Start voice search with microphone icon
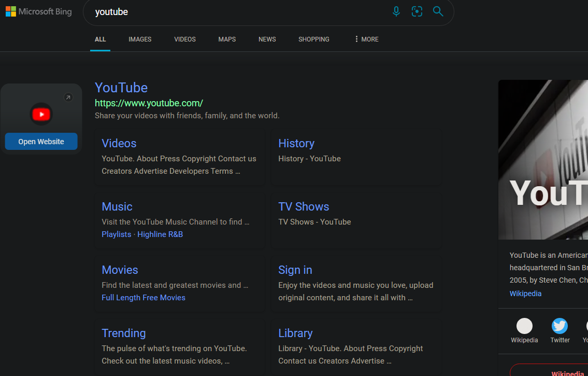Viewport: 588px width, 376px height. tap(396, 11)
